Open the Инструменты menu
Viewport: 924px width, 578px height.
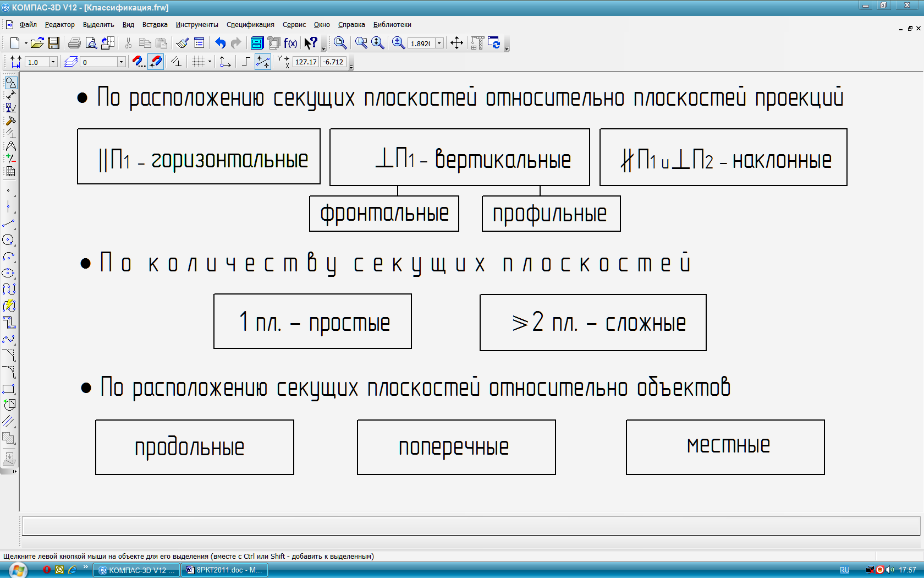point(197,25)
